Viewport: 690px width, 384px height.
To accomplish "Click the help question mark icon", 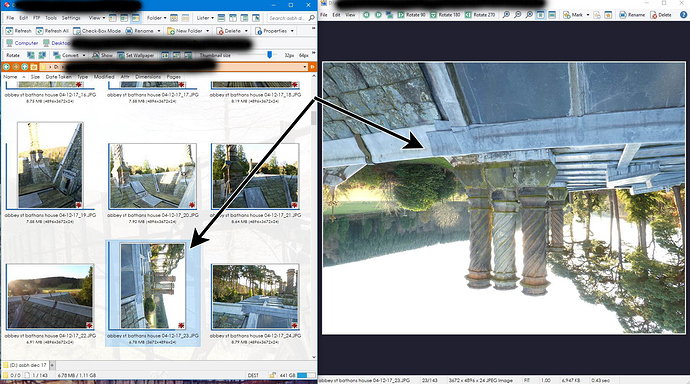I will tap(683, 15).
